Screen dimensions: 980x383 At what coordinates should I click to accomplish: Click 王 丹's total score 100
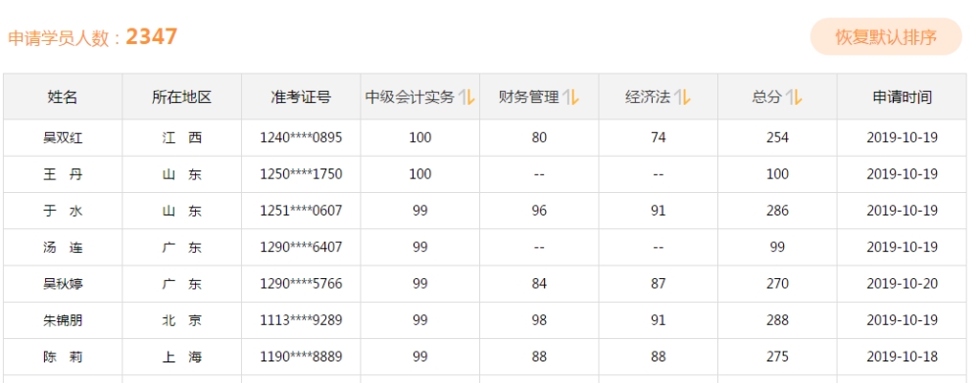tap(777, 174)
